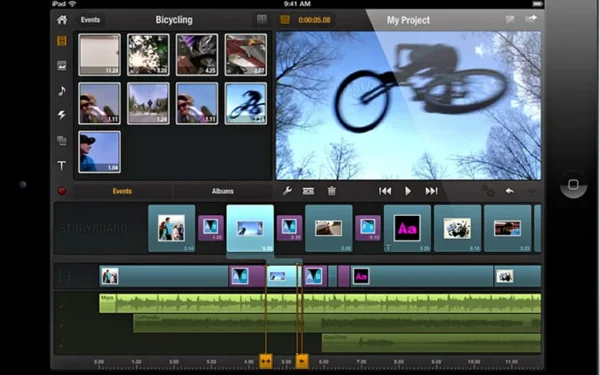Tap the 0:00:05.08 timecode display
This screenshot has height=375, width=600.
point(314,20)
